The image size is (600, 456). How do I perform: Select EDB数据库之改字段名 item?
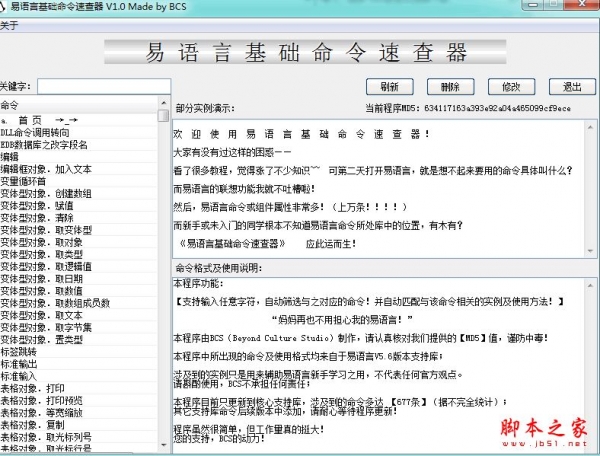click(x=44, y=144)
